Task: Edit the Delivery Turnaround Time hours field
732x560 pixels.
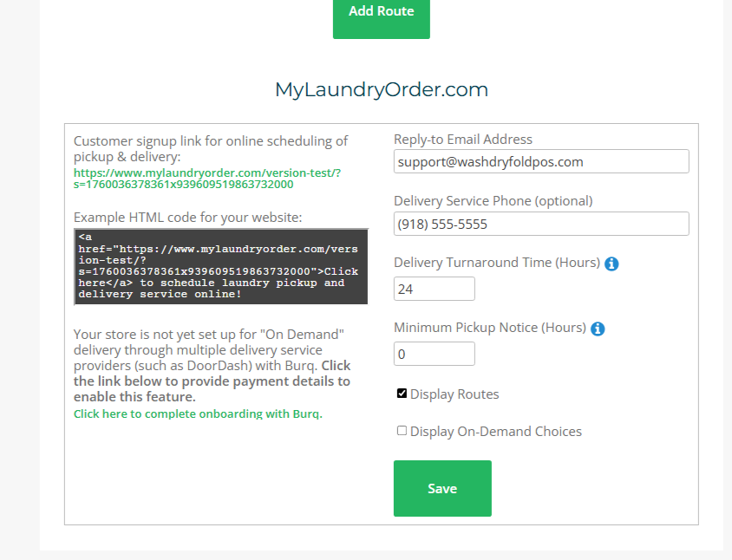Action: (435, 289)
